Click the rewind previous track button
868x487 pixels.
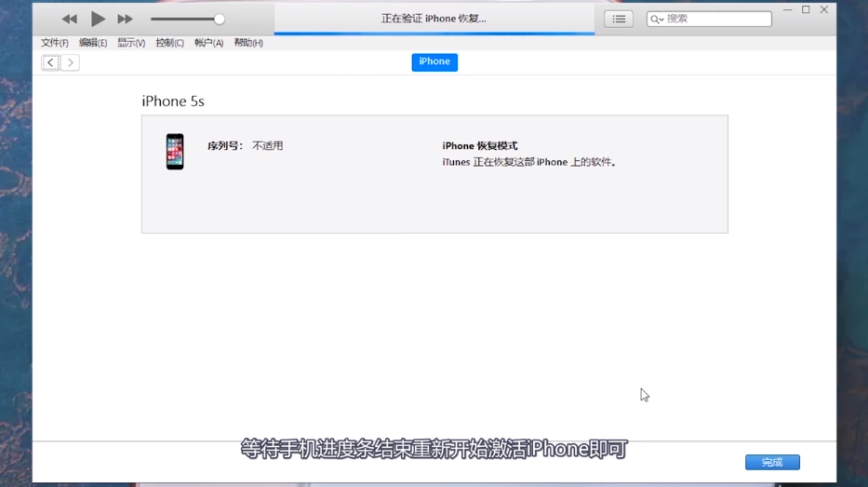(x=69, y=20)
